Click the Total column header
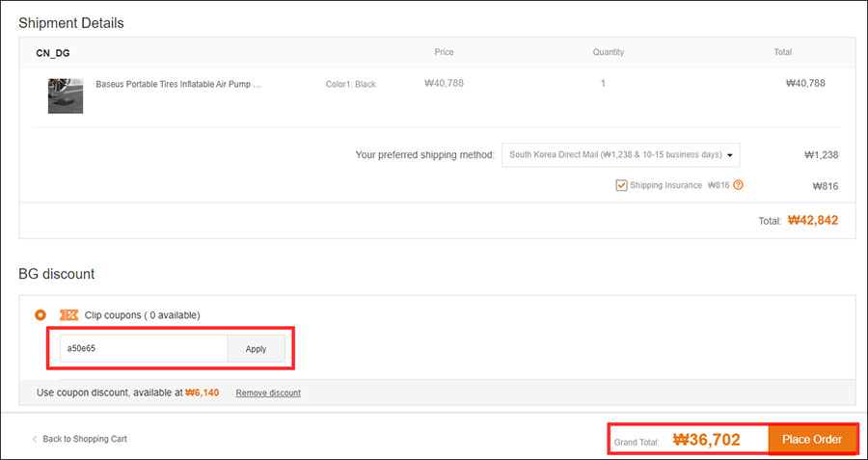The height and width of the screenshot is (460, 868). [x=783, y=52]
